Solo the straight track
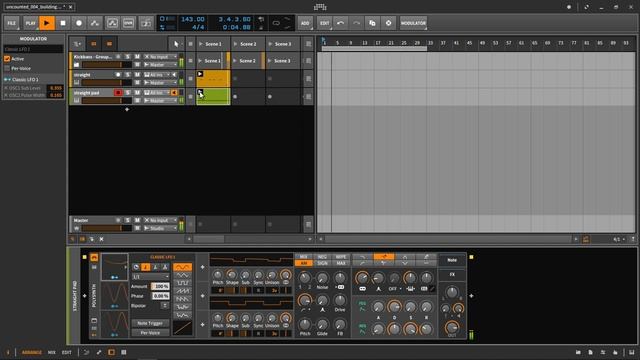Viewport: 640px width, 360px height. [128, 75]
